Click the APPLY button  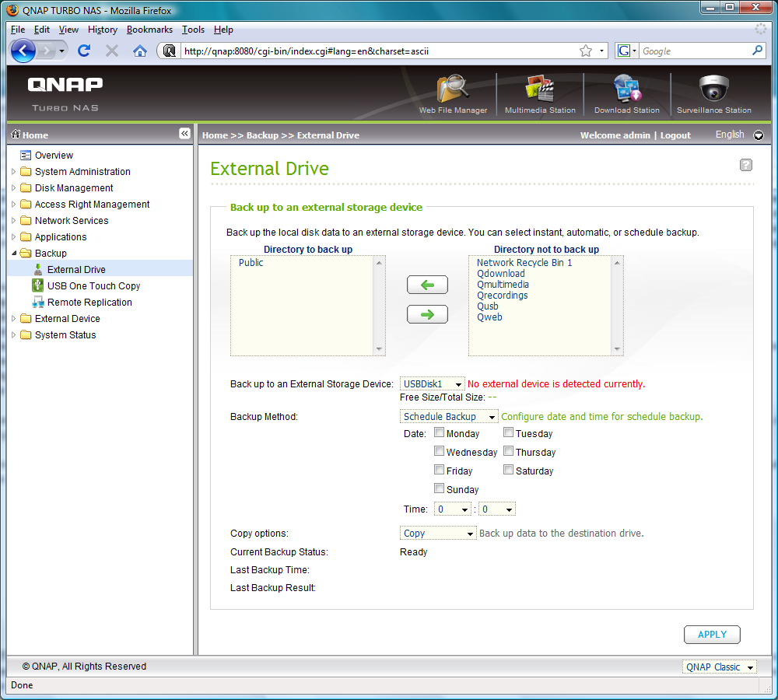click(712, 635)
